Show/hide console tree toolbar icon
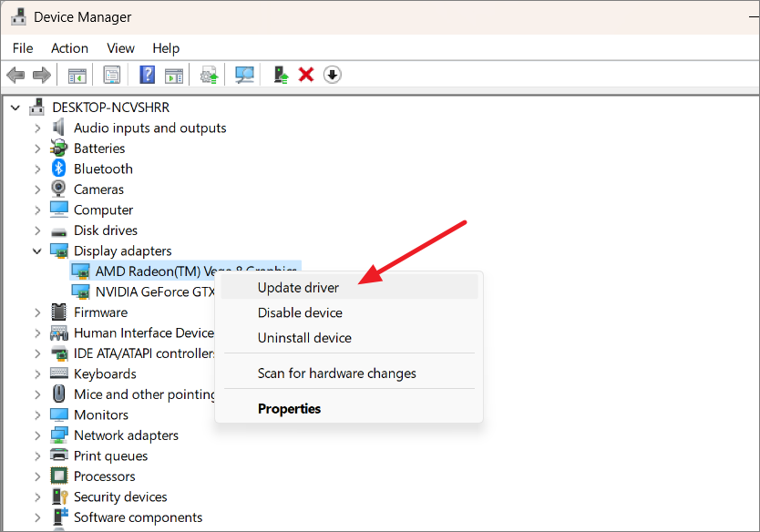 [77, 75]
